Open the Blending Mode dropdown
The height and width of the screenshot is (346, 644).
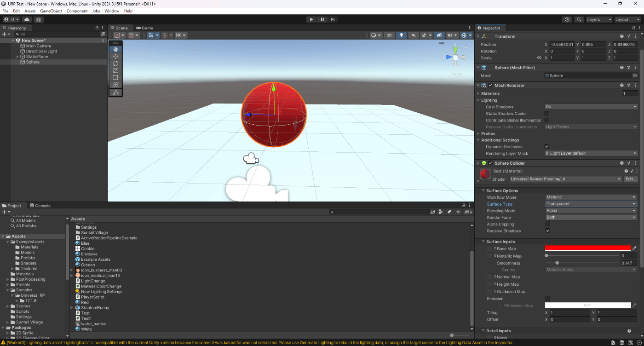coord(591,211)
